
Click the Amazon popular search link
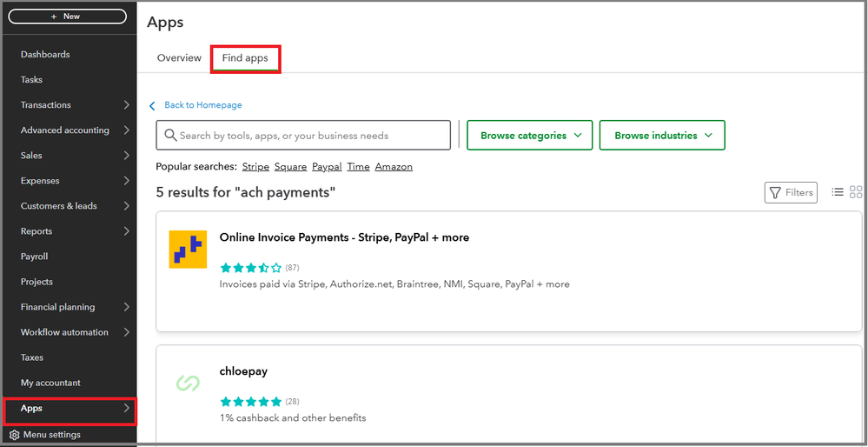[x=394, y=167]
